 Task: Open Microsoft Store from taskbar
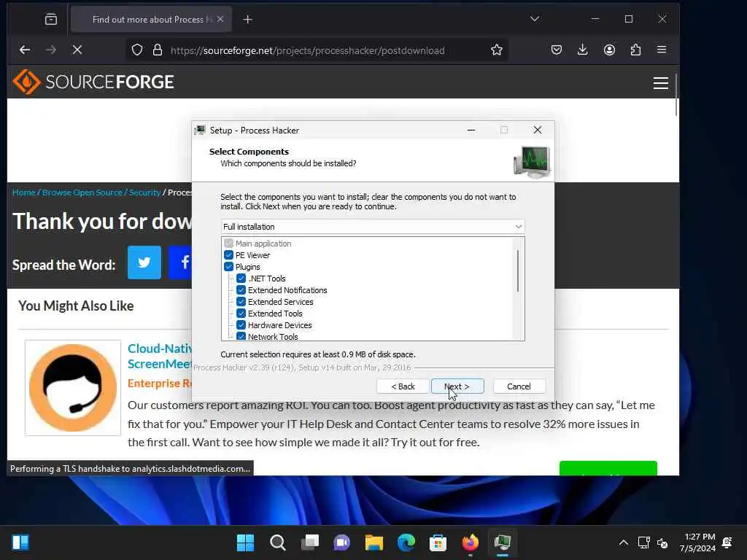coord(438,542)
